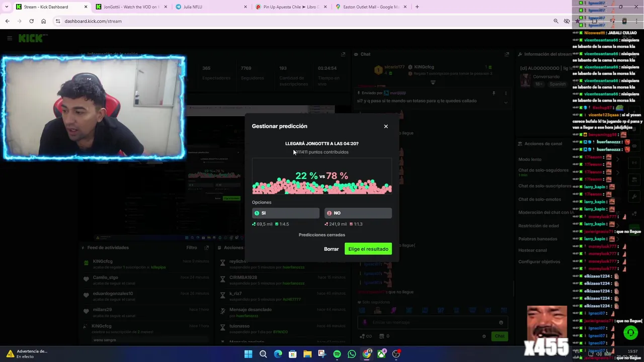Open WhatsApp from taskbar

352,354
